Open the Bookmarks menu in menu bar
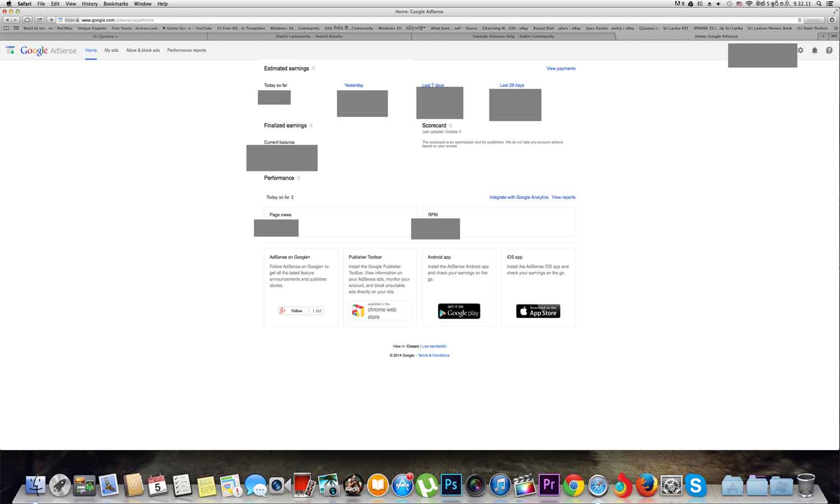840x504 pixels. click(116, 4)
